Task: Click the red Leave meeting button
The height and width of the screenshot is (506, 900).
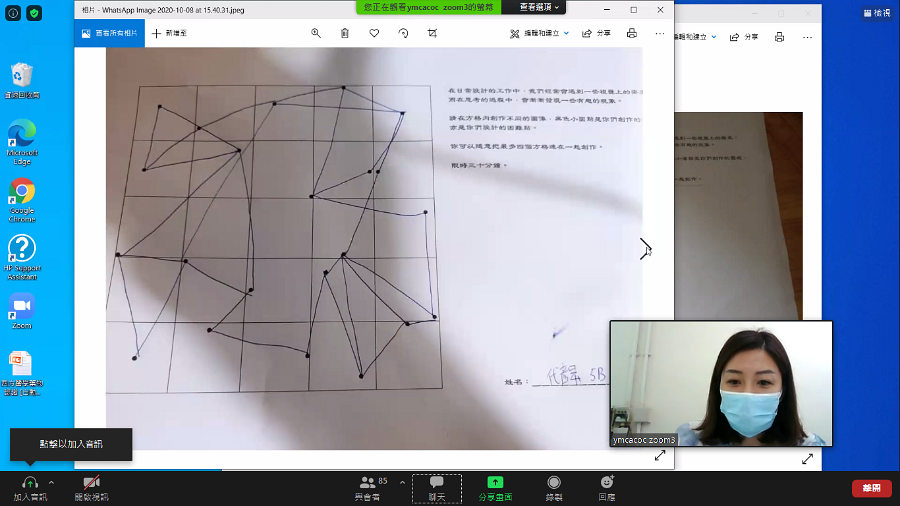Action: [x=871, y=488]
